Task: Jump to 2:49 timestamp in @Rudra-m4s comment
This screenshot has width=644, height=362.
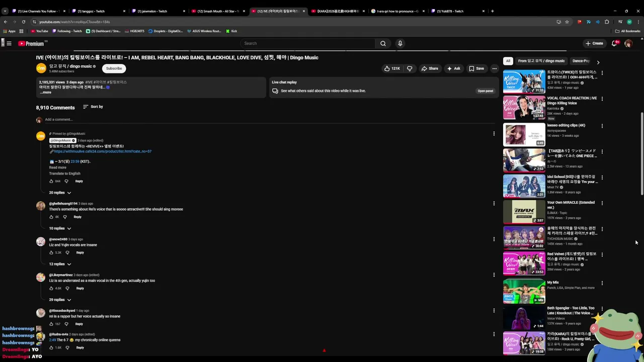Action: [52, 340]
